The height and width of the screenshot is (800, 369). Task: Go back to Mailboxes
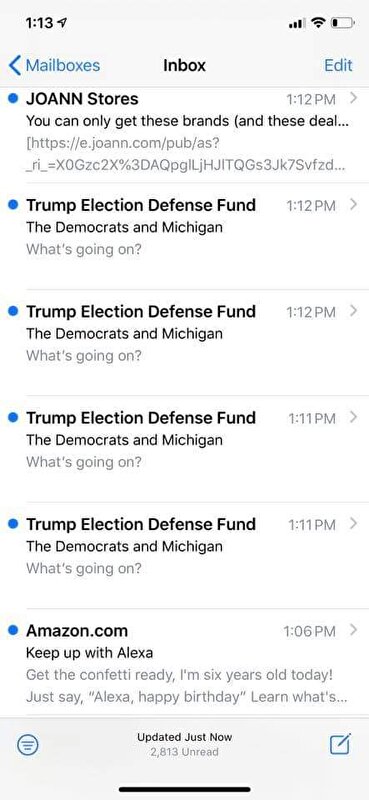tap(54, 65)
